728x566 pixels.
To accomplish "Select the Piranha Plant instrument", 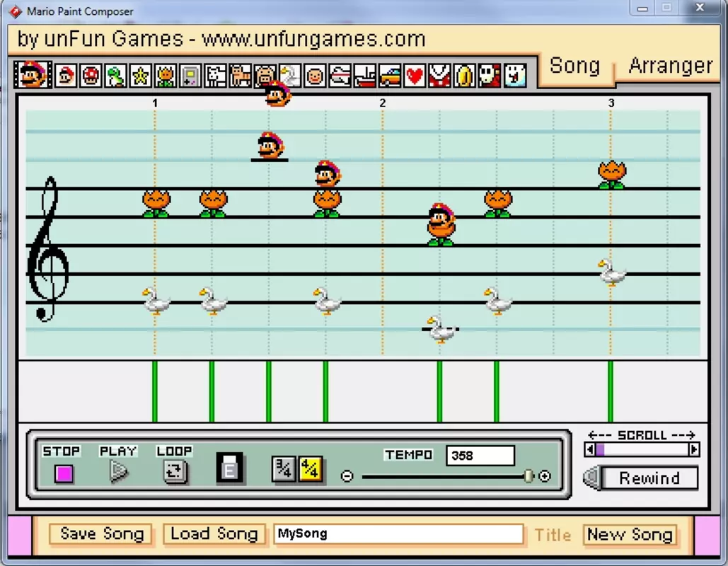I will (x=439, y=76).
